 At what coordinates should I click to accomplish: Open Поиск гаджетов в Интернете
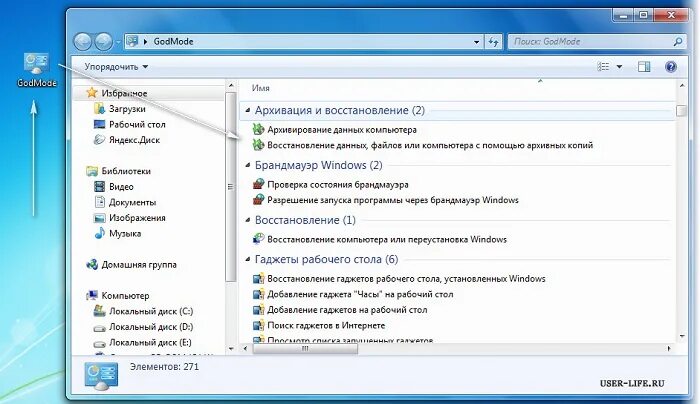click(326, 325)
